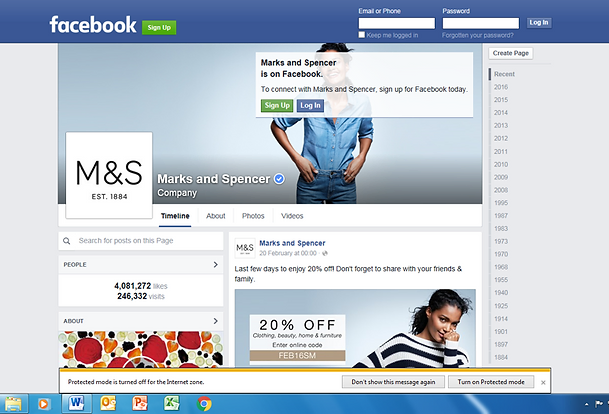Image resolution: width=609 pixels, height=414 pixels.
Task: Click Log In in the cover banner
Action: coord(310,105)
